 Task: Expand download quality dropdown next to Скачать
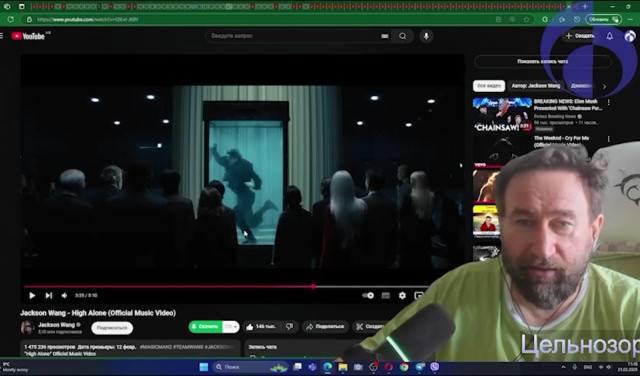click(231, 327)
